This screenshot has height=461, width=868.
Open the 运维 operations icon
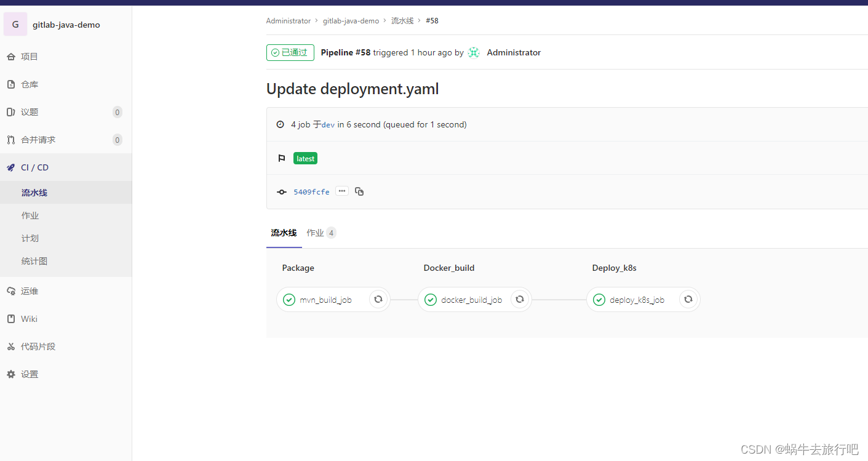[10, 291]
